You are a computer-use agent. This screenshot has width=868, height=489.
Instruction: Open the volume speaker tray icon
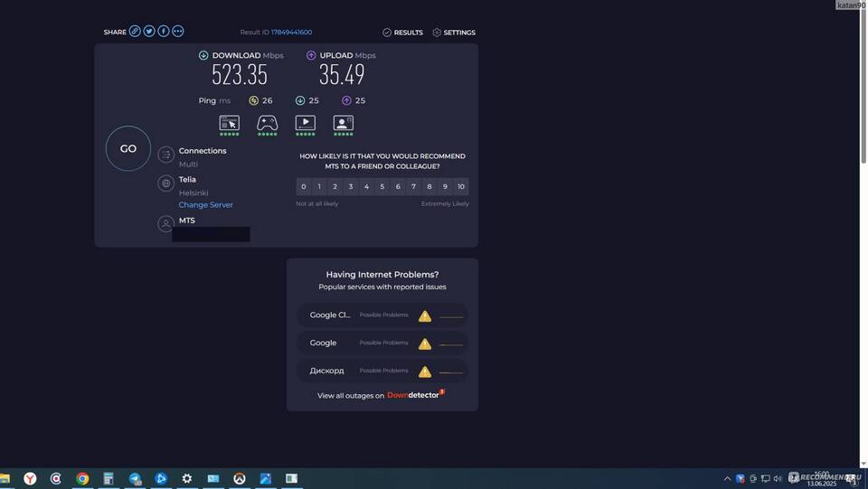(778, 478)
